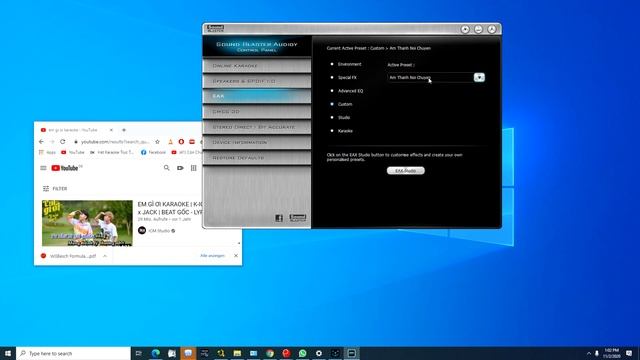
Task: Open the Online Karaoke section
Action: (257, 65)
